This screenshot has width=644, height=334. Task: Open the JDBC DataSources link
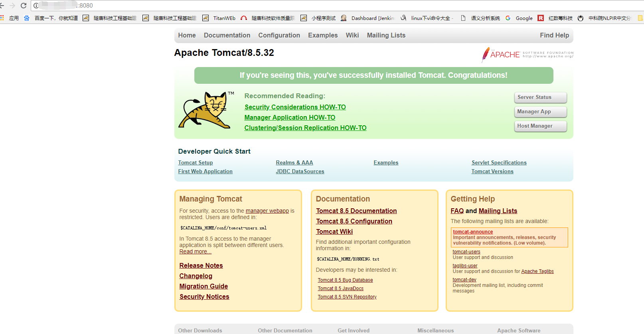[x=300, y=171]
